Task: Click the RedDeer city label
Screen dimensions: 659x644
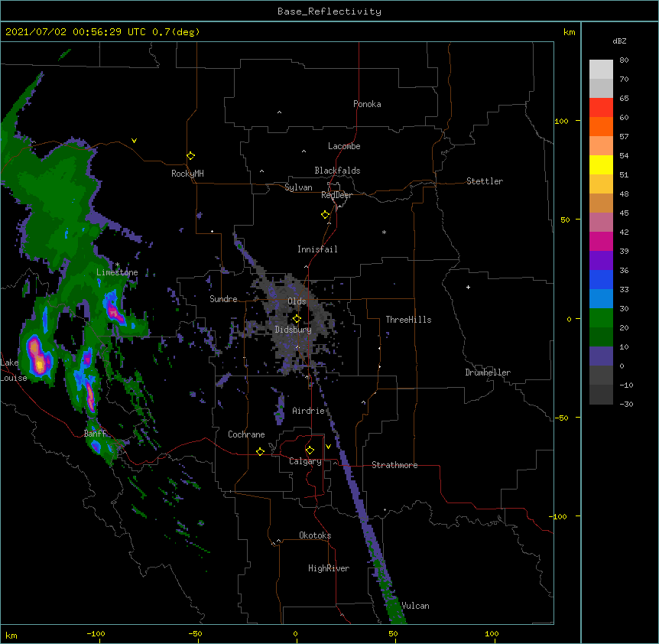Action: [x=336, y=195]
